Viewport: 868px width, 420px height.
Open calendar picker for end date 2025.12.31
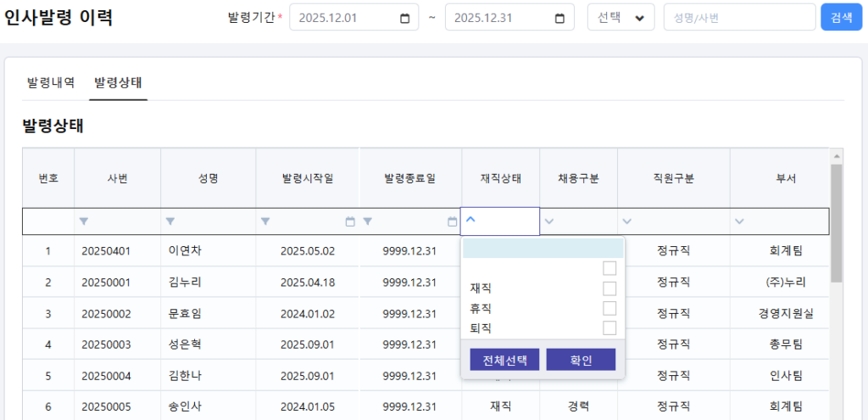(559, 18)
